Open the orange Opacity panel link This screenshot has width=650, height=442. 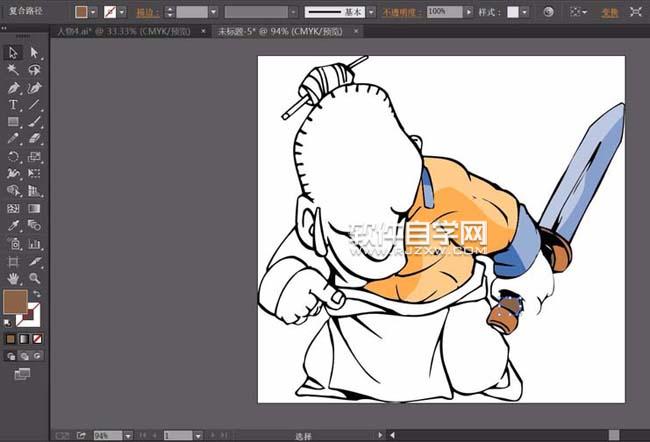pyautogui.click(x=401, y=12)
